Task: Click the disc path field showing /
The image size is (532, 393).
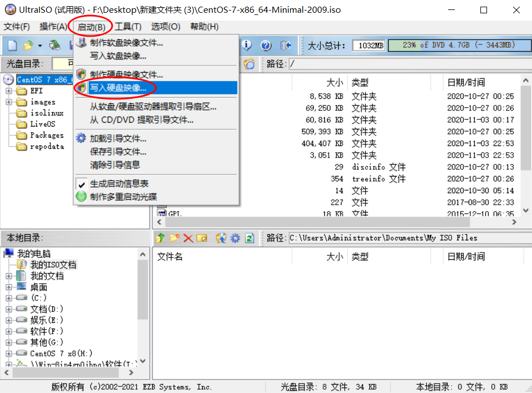Action: coord(409,64)
